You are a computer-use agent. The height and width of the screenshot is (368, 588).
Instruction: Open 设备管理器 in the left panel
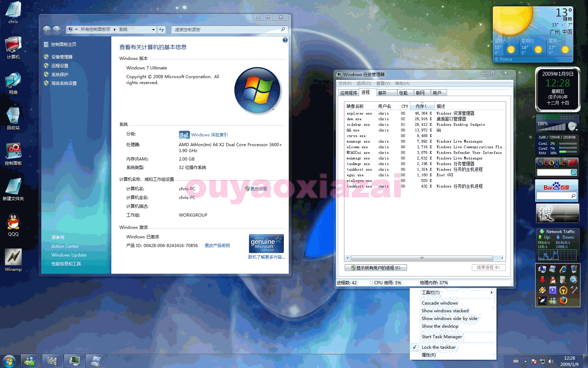(x=62, y=57)
